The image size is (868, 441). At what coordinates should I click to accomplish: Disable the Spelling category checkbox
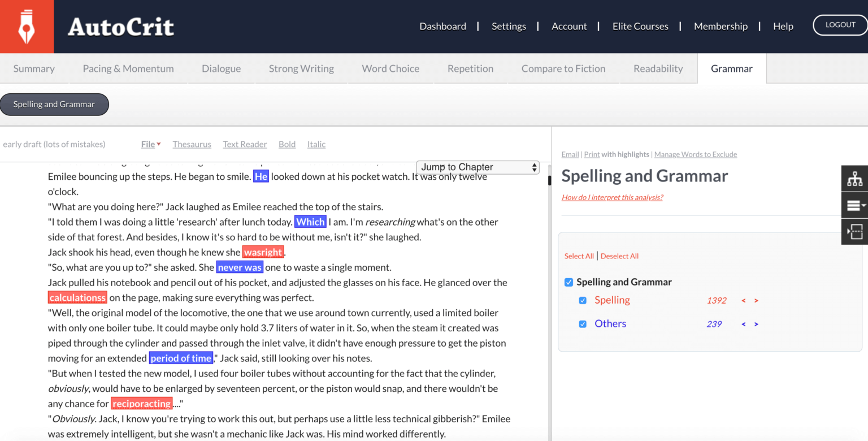click(x=583, y=300)
